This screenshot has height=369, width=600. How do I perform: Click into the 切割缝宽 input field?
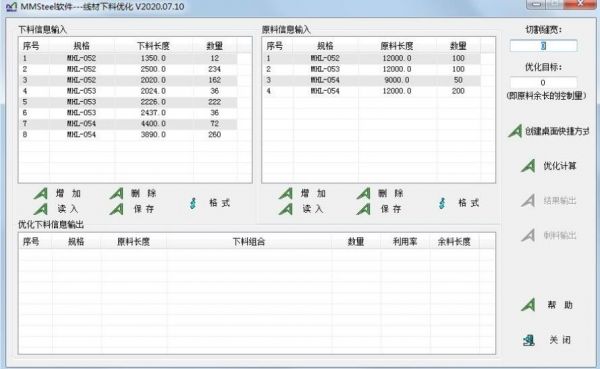(543, 46)
